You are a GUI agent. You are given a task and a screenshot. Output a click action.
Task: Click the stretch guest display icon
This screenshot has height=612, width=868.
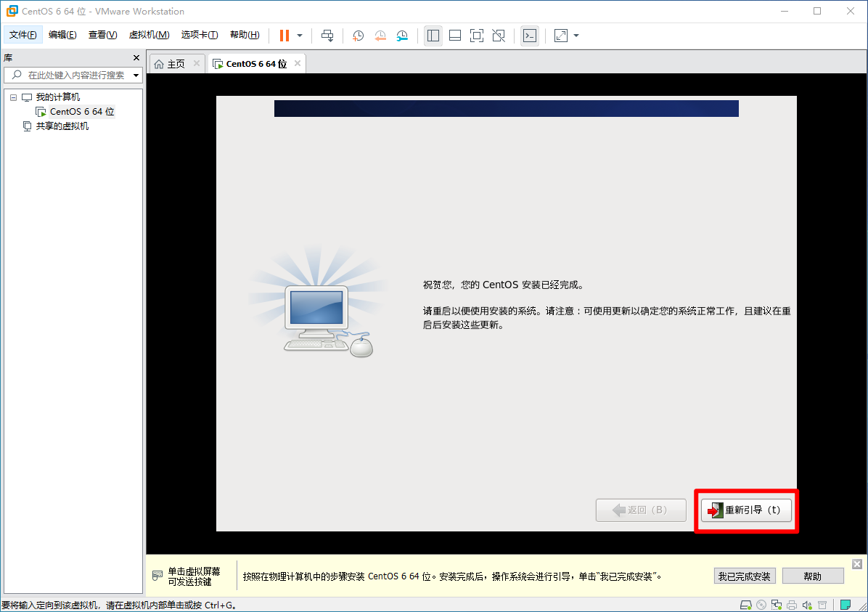point(561,36)
